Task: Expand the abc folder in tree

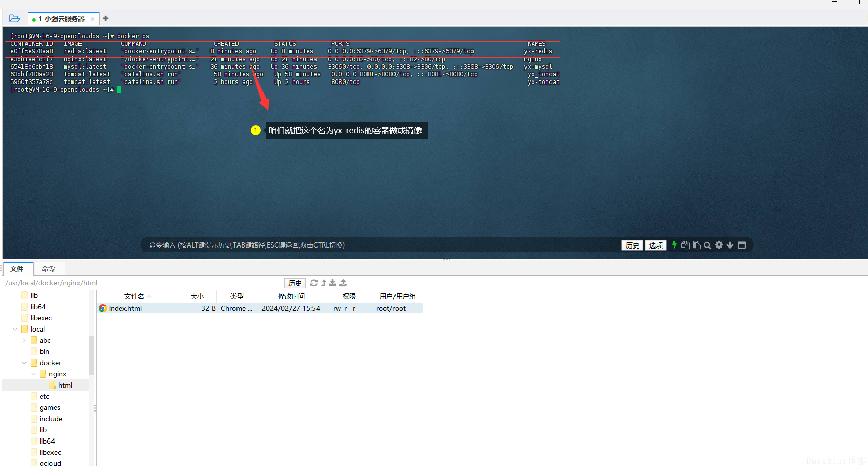Action: click(24, 340)
